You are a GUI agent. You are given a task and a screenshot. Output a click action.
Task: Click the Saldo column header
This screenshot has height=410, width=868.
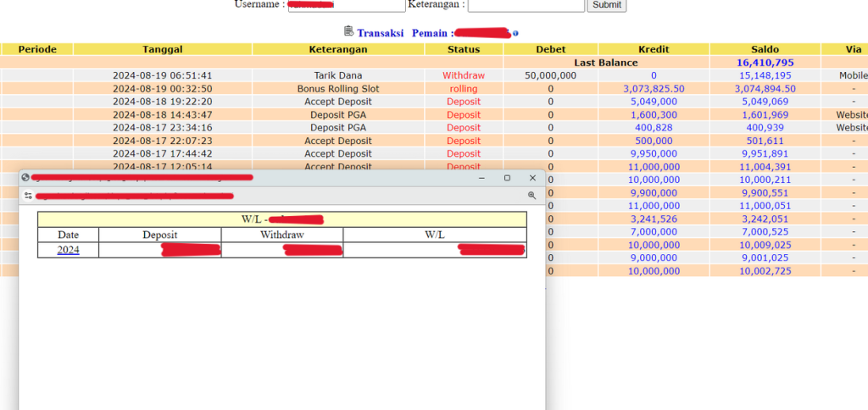click(x=765, y=49)
